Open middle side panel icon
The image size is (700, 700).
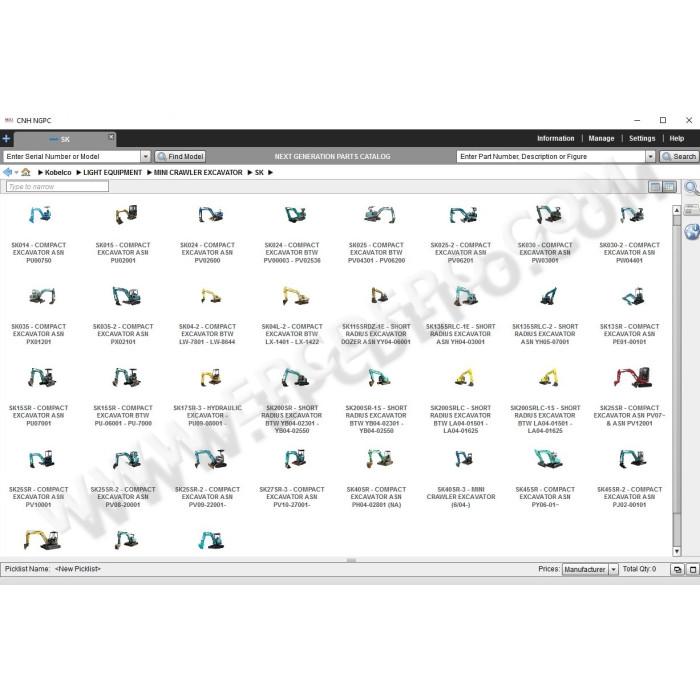coord(692,209)
